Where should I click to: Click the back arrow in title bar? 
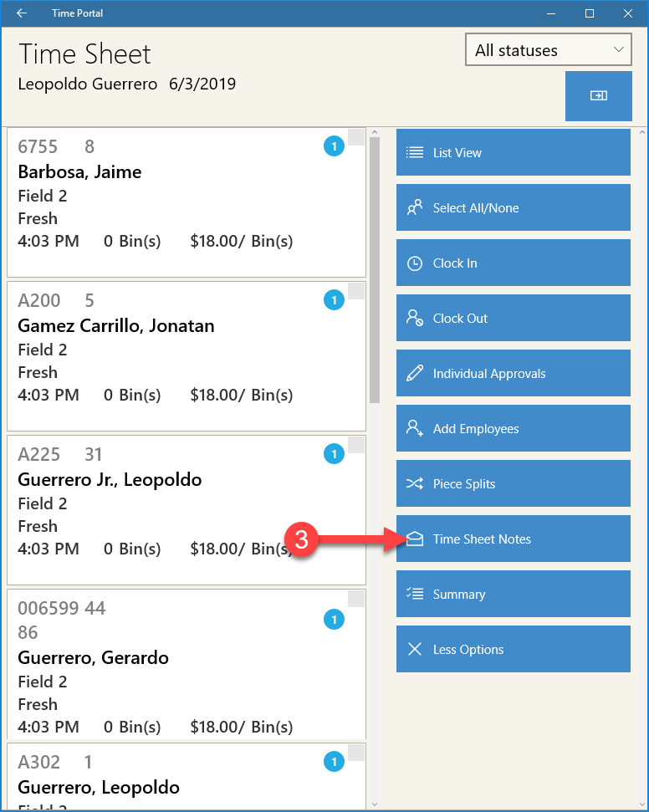click(x=22, y=13)
